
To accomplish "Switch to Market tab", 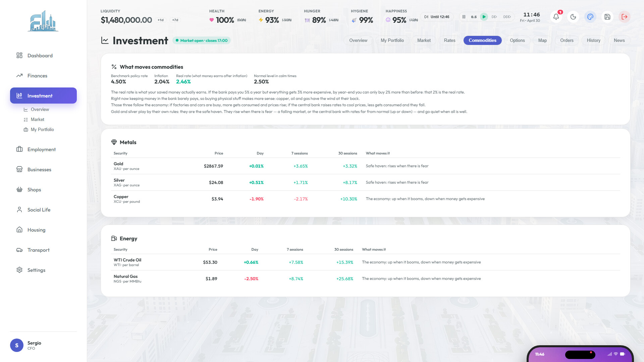I will click(424, 41).
